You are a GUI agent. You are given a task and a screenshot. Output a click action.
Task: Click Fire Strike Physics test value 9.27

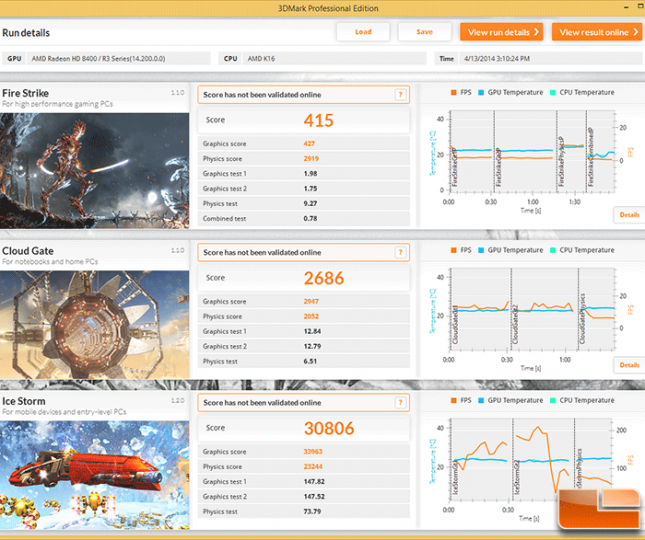coord(310,203)
